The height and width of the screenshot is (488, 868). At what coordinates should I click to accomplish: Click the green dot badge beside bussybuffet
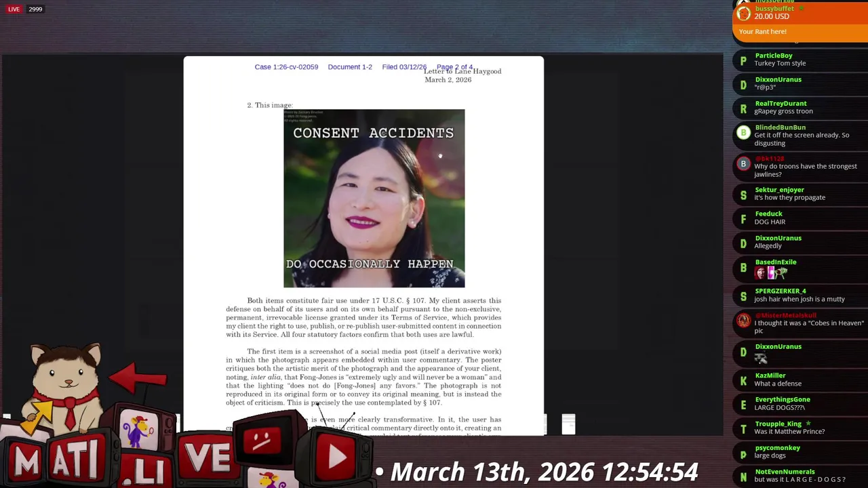[x=801, y=9]
